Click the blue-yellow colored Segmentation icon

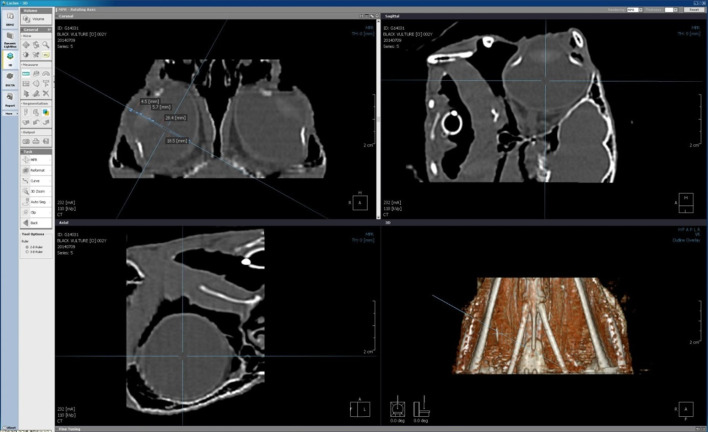(46, 112)
